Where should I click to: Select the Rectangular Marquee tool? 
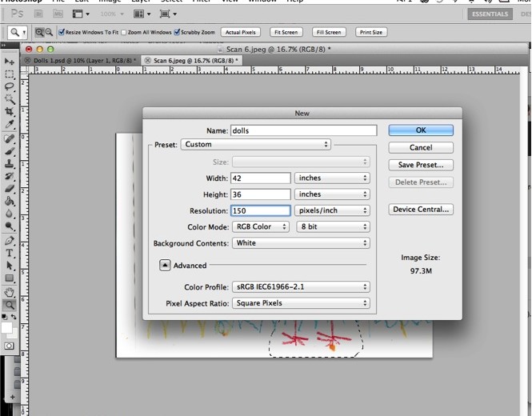[x=9, y=74]
